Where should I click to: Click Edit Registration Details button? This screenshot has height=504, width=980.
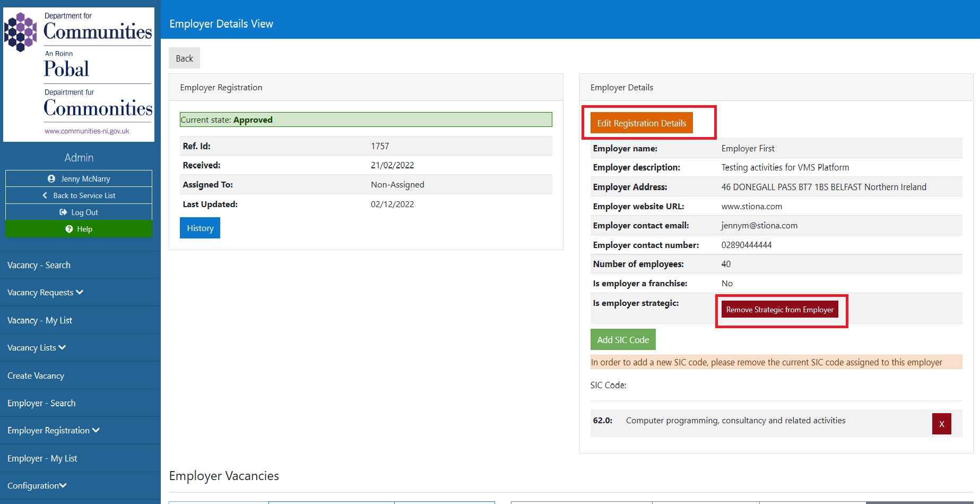click(x=641, y=123)
